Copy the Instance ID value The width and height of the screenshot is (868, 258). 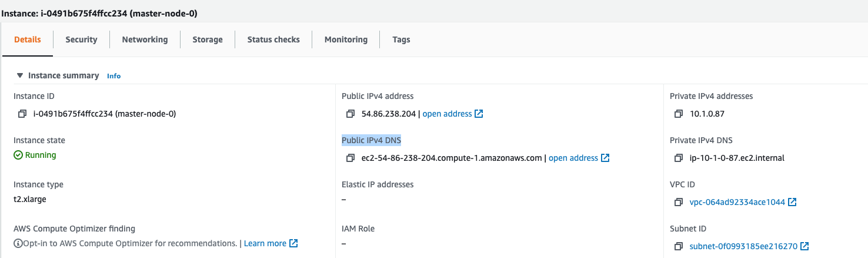[22, 114]
